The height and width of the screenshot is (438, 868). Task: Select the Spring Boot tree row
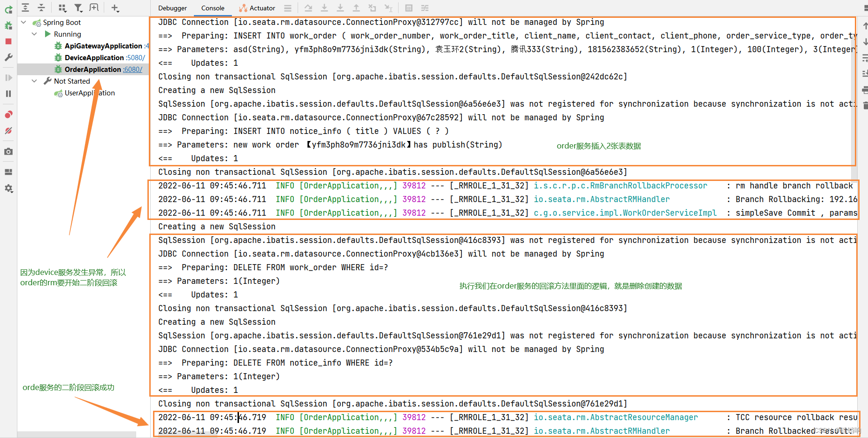[x=83, y=22]
